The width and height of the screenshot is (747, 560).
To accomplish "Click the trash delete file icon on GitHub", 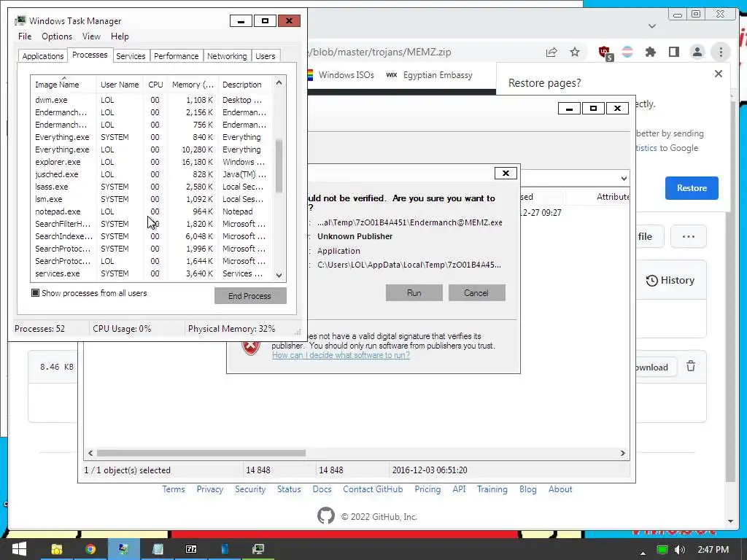I will [691, 366].
